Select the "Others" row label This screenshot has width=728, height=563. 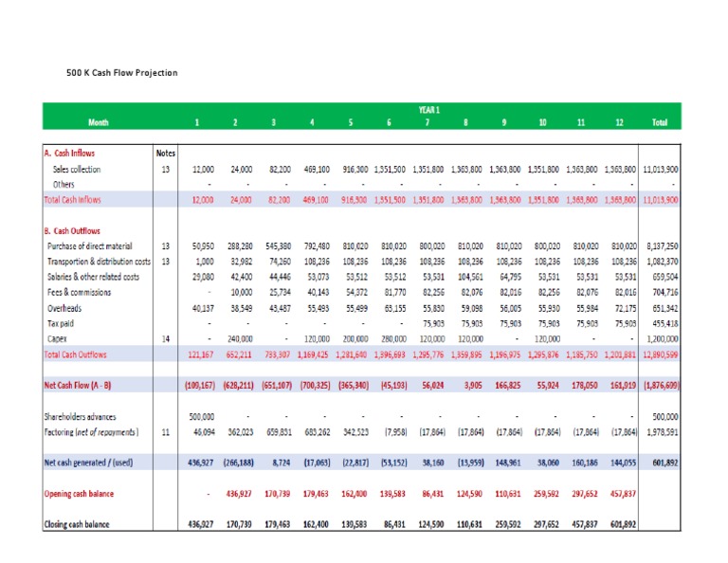64,184
